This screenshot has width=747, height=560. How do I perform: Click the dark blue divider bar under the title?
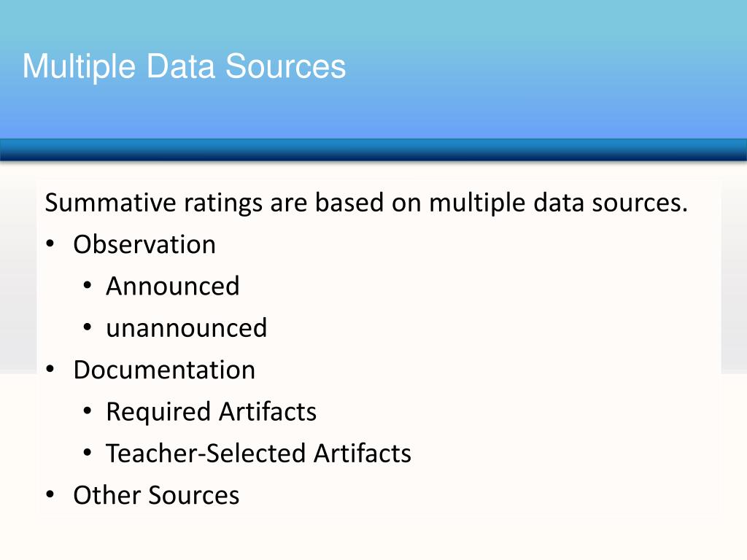(x=373, y=150)
